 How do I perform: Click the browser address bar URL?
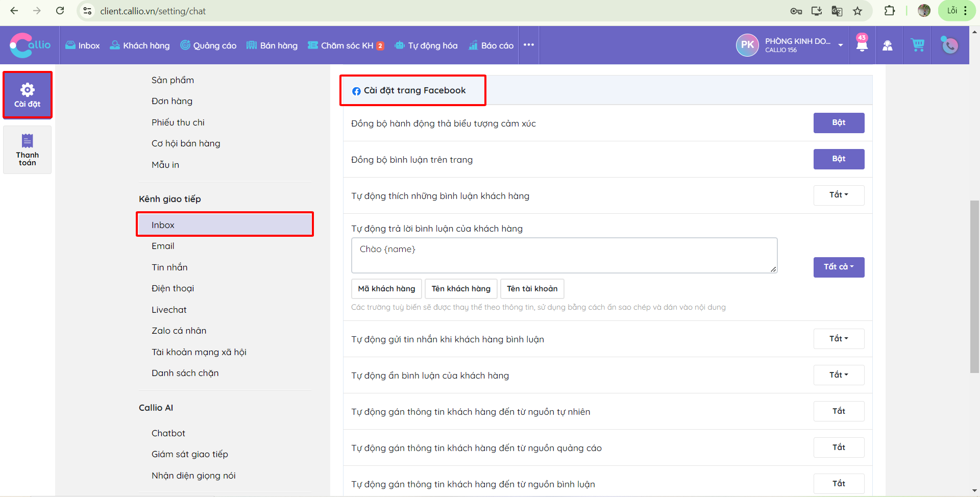(x=153, y=11)
